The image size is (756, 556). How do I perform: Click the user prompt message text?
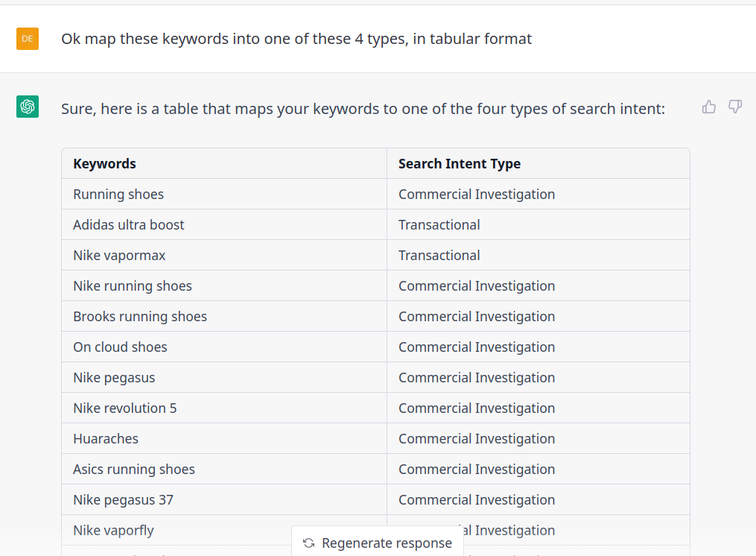296,39
